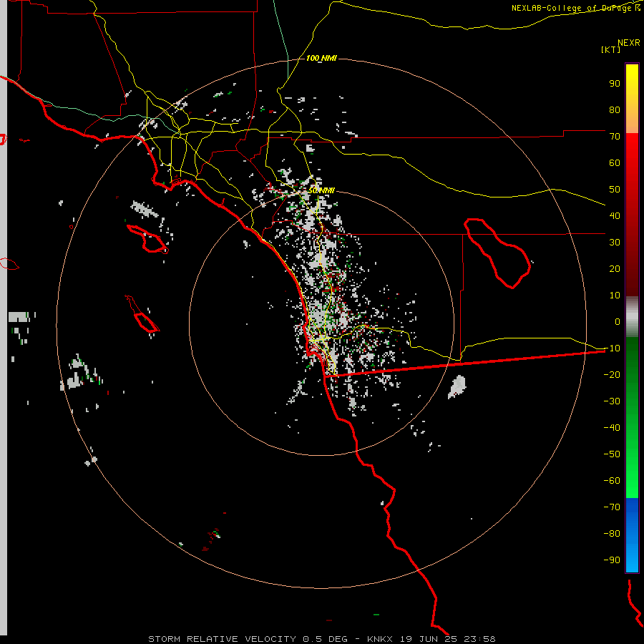Click the KNKX radar site identifier
Viewport: 644px width, 644px height.
380,639
